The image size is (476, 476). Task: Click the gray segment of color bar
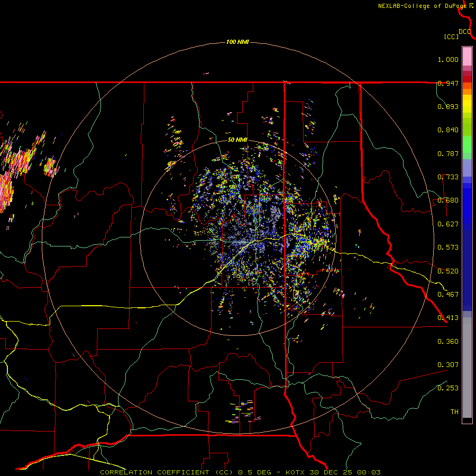click(467, 368)
